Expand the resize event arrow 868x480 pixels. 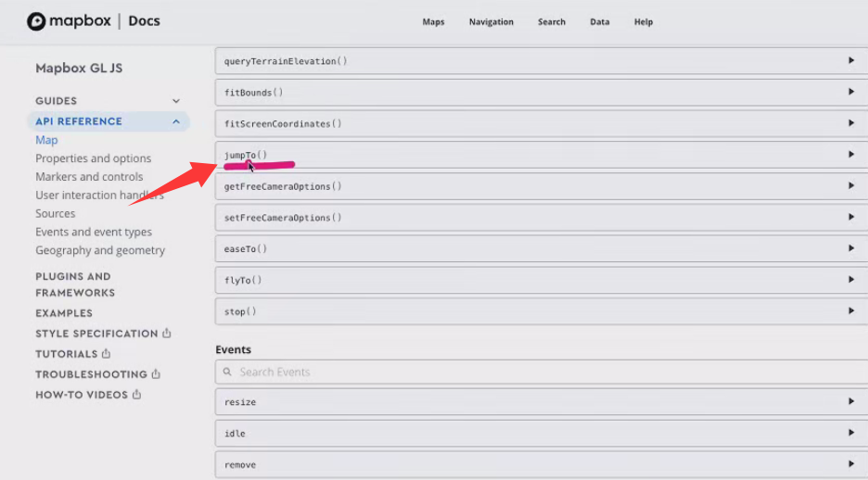tap(851, 401)
